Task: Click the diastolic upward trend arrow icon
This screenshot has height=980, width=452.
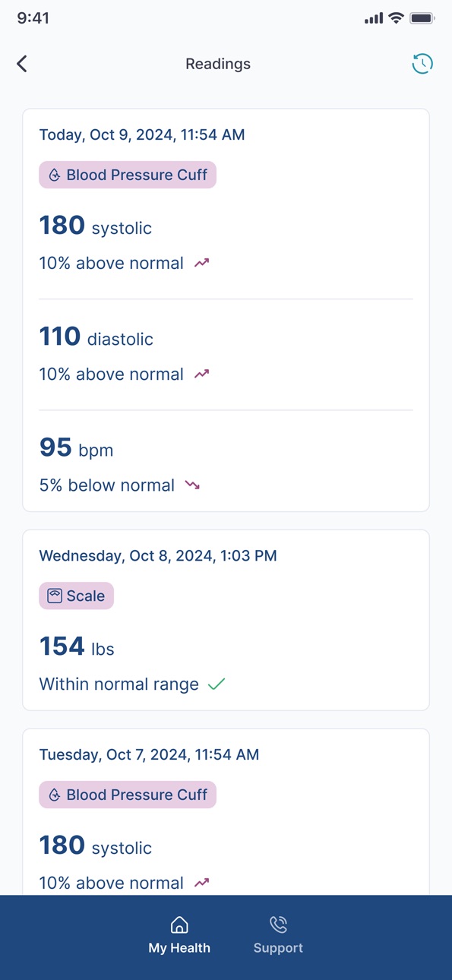Action: pyautogui.click(x=201, y=374)
